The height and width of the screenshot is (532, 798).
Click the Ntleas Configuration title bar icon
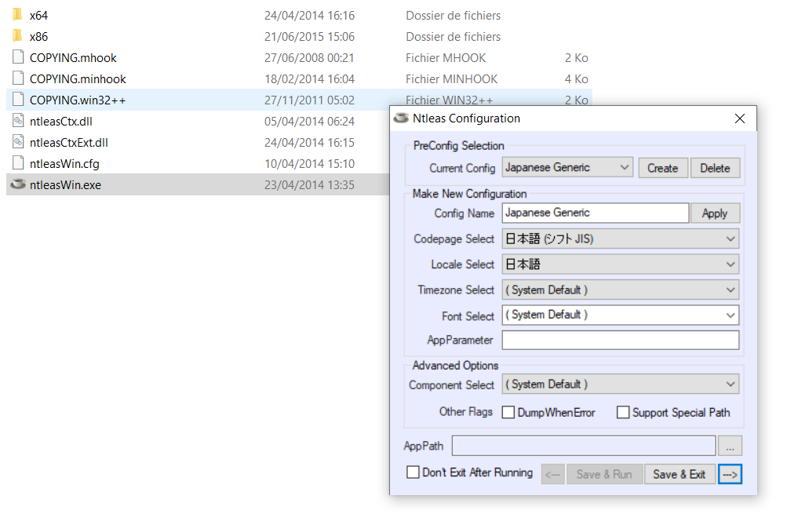pyautogui.click(x=401, y=118)
